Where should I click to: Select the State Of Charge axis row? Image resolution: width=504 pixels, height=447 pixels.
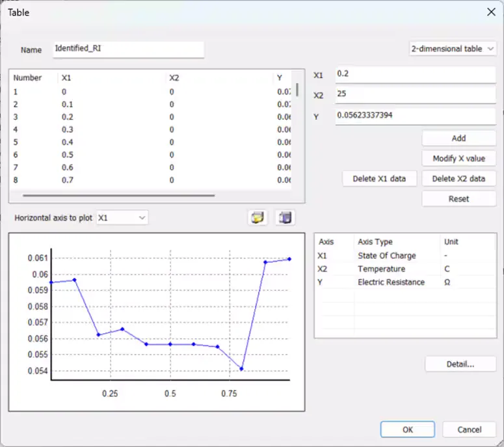point(386,256)
